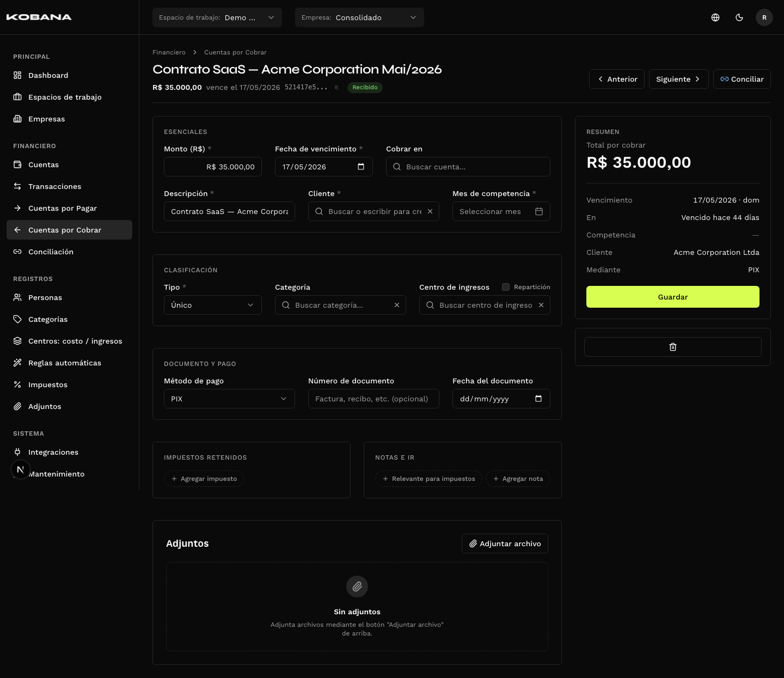Click Monto (R$) input field

213,167
